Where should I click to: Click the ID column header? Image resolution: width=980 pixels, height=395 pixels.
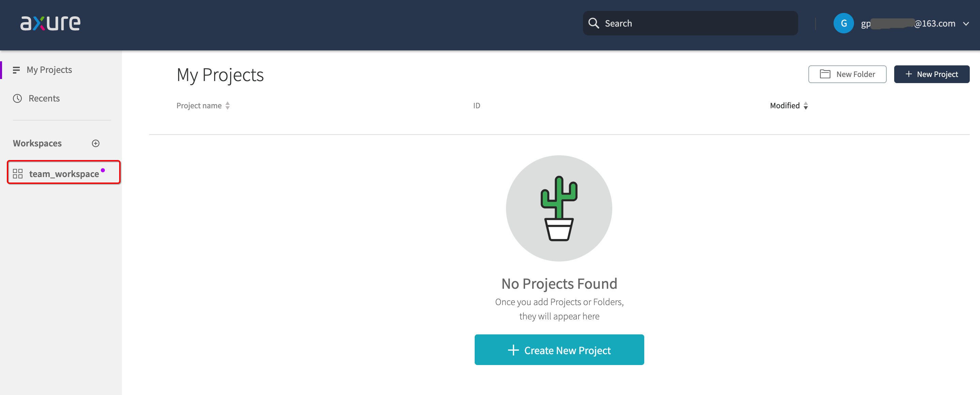point(476,106)
